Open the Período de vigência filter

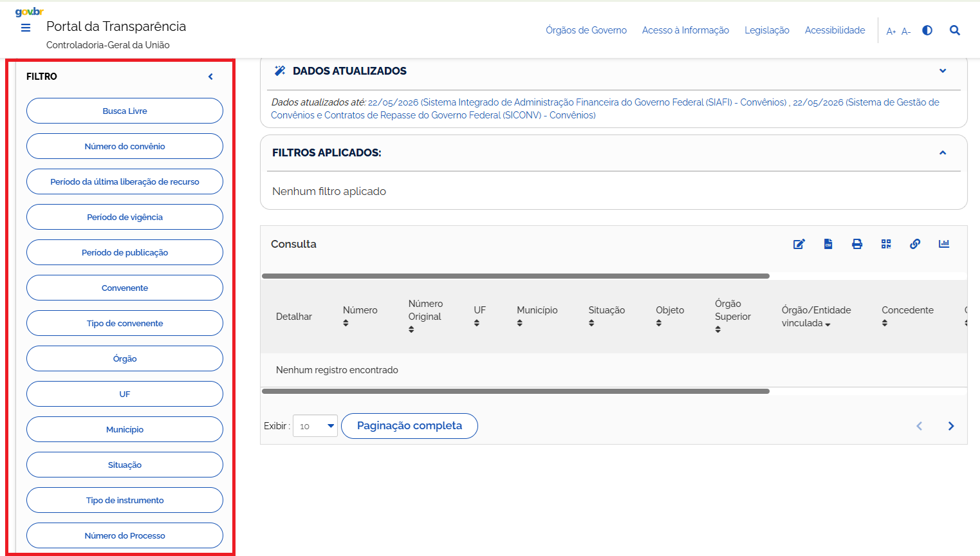pyautogui.click(x=125, y=217)
